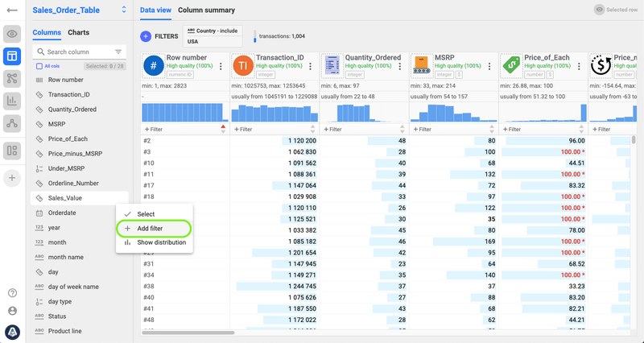The height and width of the screenshot is (343, 644).
Task: Select Under_MSRP in the columns list
Action: tap(80, 168)
